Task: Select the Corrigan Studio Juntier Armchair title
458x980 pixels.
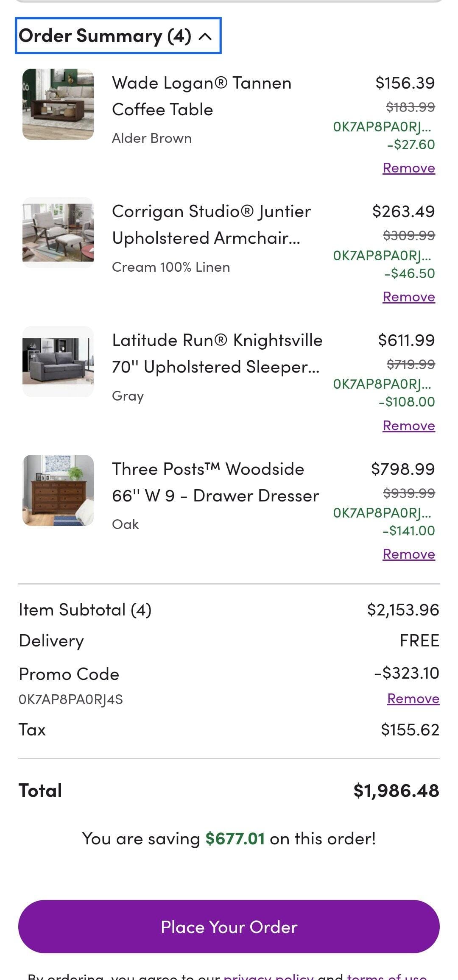Action: coord(211,225)
